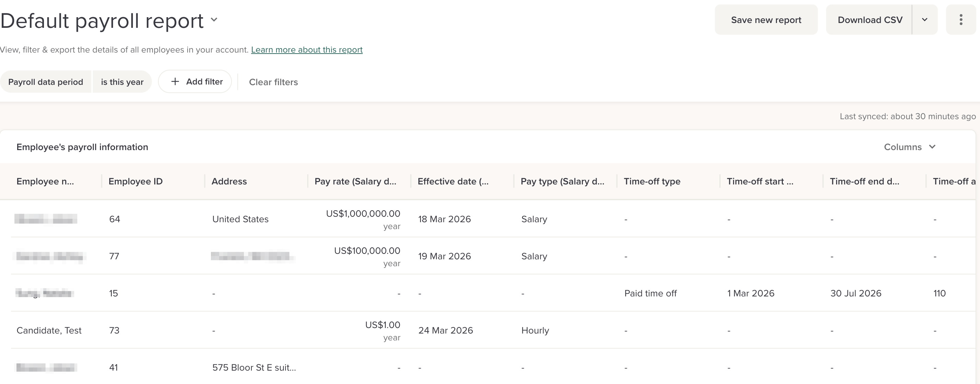Click the plus icon on Add filter
This screenshot has height=384, width=980.
[175, 81]
